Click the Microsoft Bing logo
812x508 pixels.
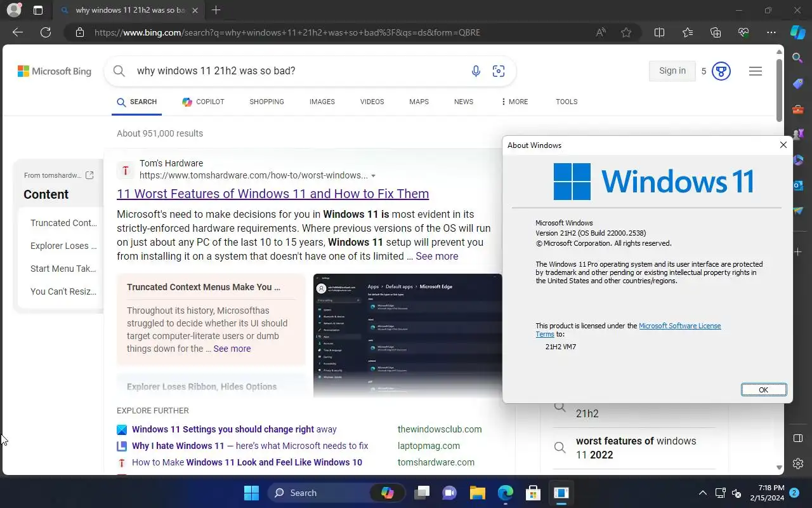55,71
